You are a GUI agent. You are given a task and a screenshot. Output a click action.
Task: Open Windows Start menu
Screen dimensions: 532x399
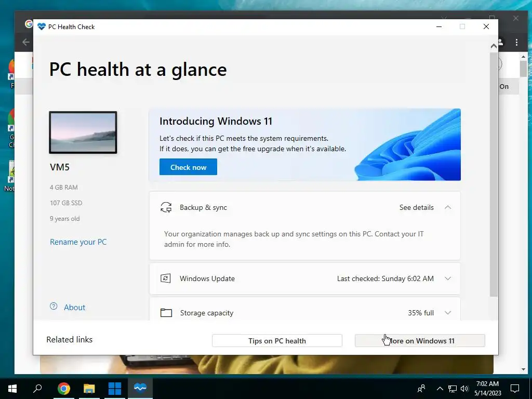(12, 388)
